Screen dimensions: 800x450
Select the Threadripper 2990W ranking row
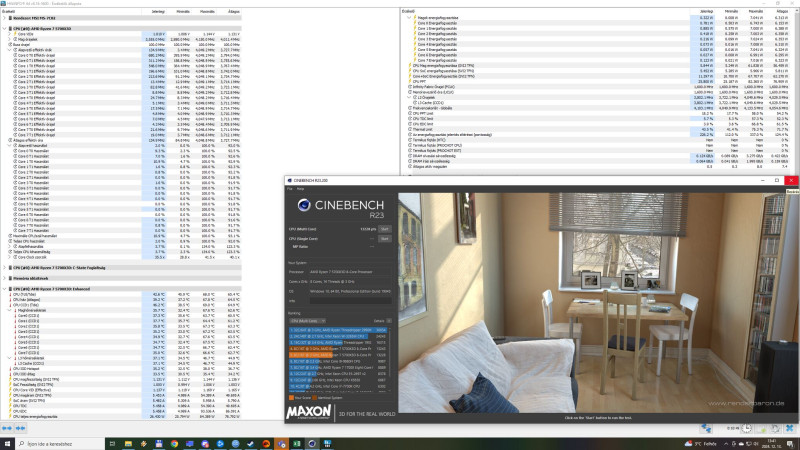(x=338, y=330)
